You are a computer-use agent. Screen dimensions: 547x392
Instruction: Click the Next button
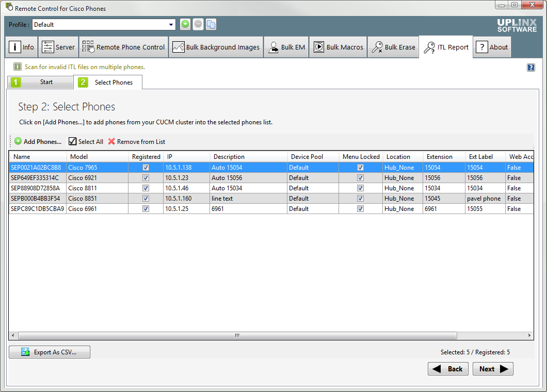point(493,369)
